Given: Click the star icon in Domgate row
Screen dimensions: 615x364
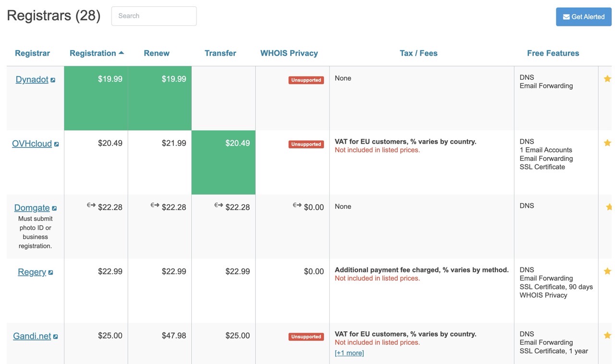Looking at the screenshot, I should [x=609, y=206].
